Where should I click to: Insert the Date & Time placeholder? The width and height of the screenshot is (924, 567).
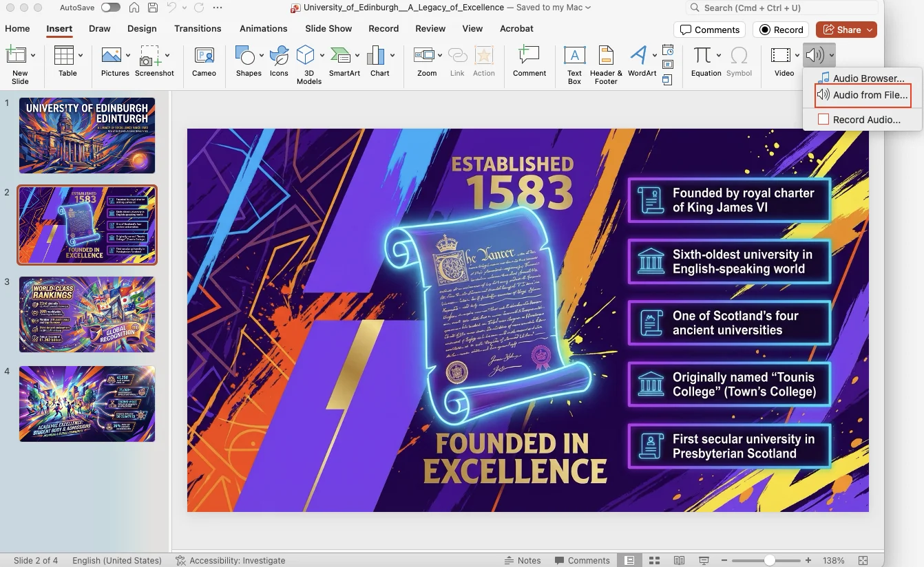pos(668,50)
